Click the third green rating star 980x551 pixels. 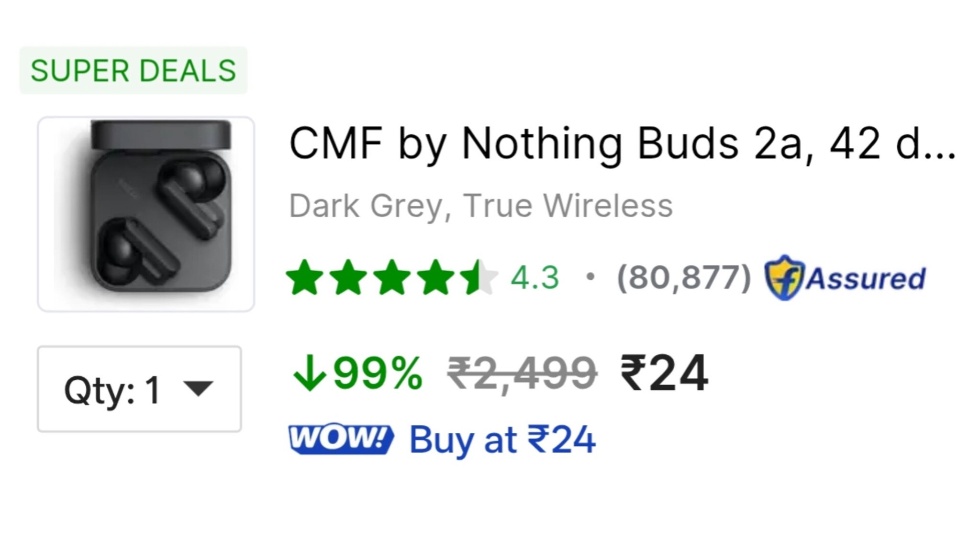(392, 277)
